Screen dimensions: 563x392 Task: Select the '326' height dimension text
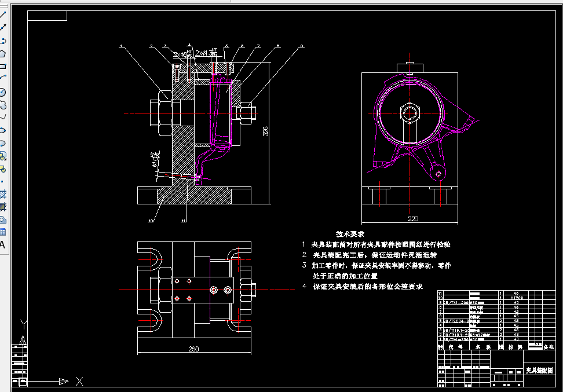(265, 131)
